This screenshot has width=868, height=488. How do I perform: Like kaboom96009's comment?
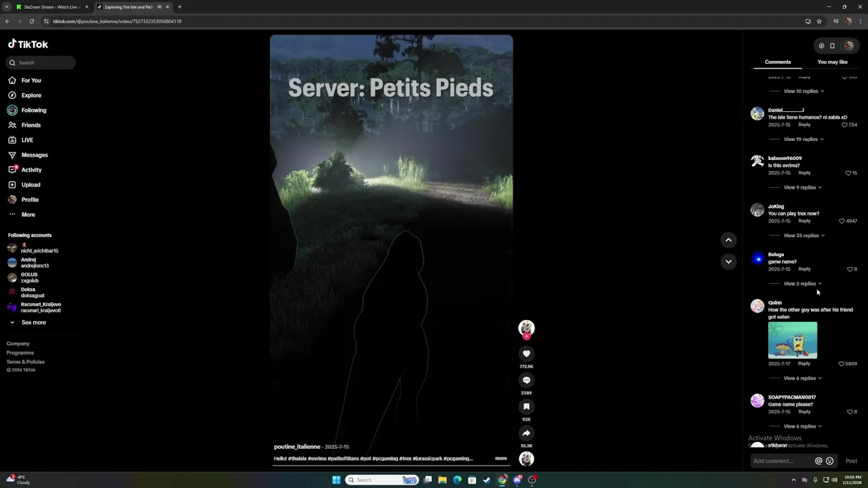tap(848, 173)
